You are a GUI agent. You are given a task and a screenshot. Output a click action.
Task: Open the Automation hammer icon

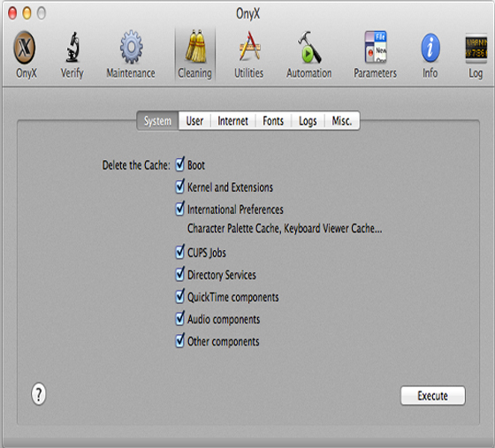pos(309,48)
